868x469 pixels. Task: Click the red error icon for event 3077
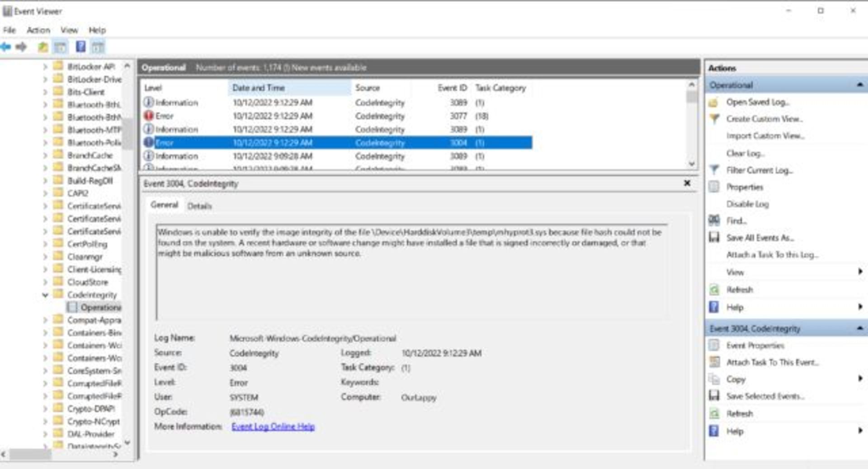[148, 116]
